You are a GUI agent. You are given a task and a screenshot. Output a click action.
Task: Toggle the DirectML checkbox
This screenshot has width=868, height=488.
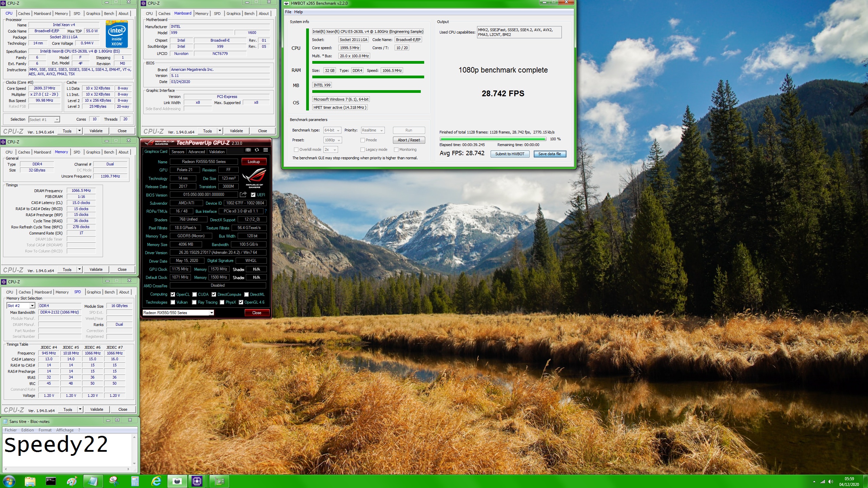pos(246,294)
